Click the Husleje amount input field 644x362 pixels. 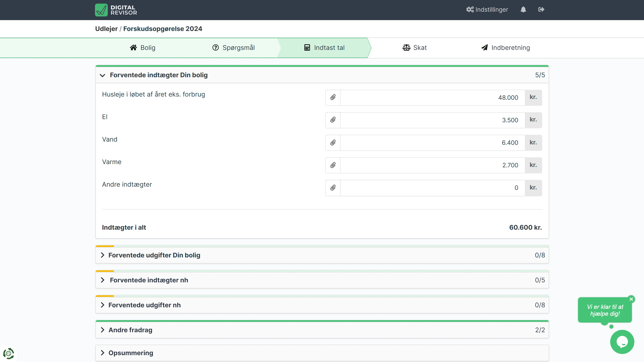[x=432, y=97]
